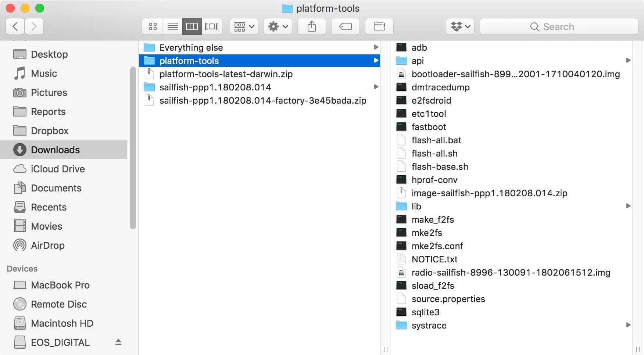Image resolution: width=644 pixels, height=355 pixels.
Task: Select Remote Disc under Devices
Action: tap(64, 304)
